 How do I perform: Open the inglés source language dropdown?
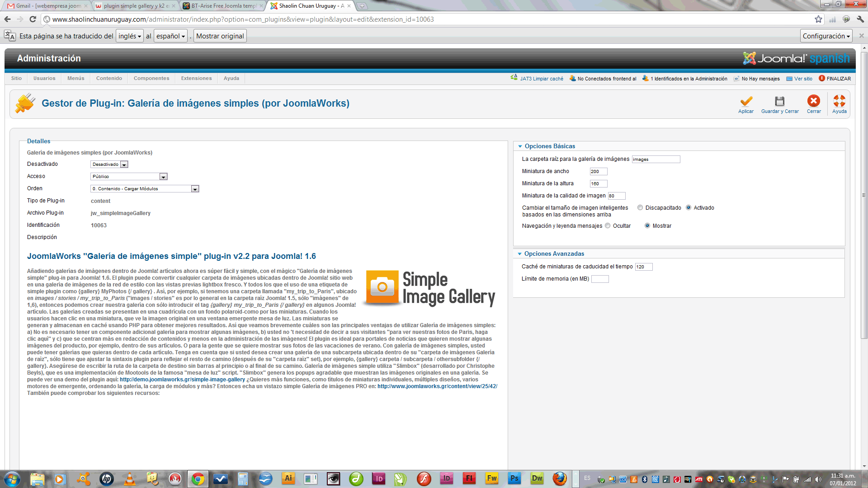tap(130, 36)
